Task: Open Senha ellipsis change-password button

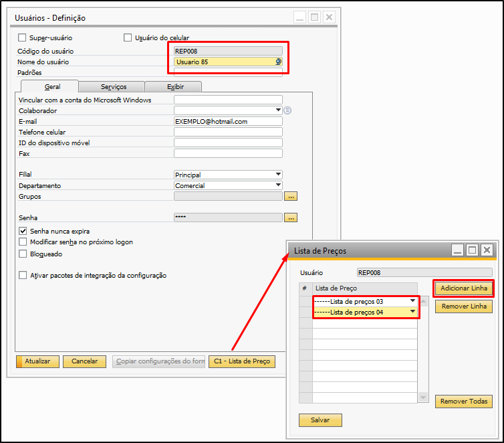Action: [x=291, y=217]
